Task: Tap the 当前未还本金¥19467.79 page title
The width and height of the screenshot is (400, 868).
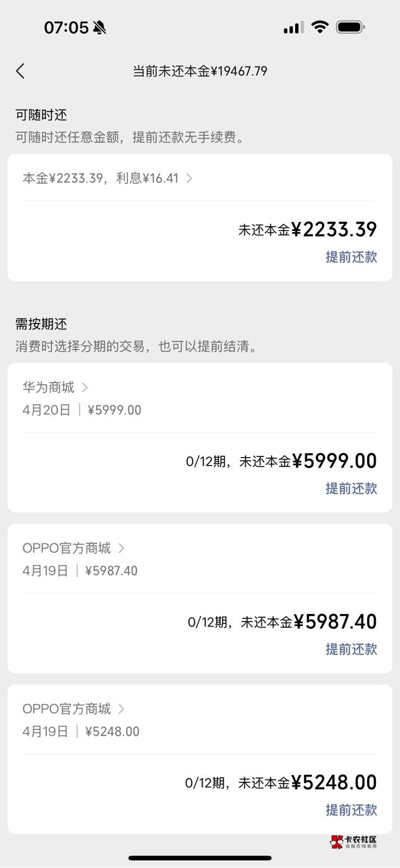Action: click(x=200, y=71)
